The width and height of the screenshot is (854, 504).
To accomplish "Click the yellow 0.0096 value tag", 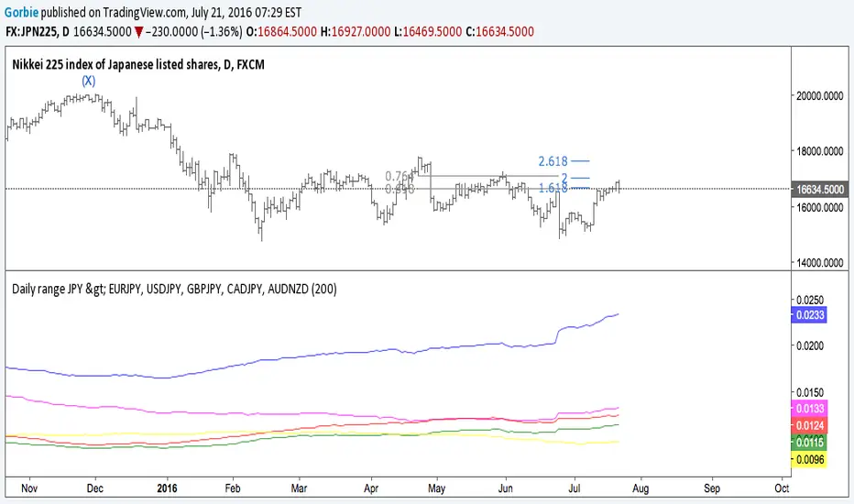I will [x=809, y=460].
